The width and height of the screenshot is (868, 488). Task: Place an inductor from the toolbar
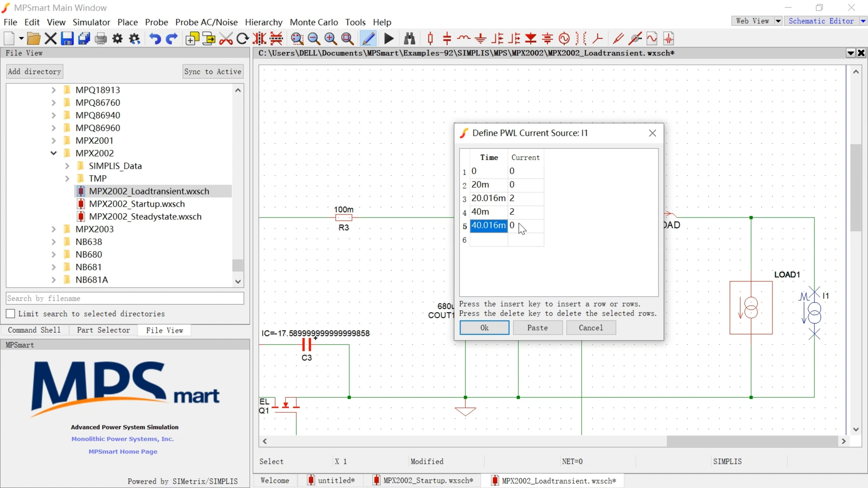pos(464,39)
